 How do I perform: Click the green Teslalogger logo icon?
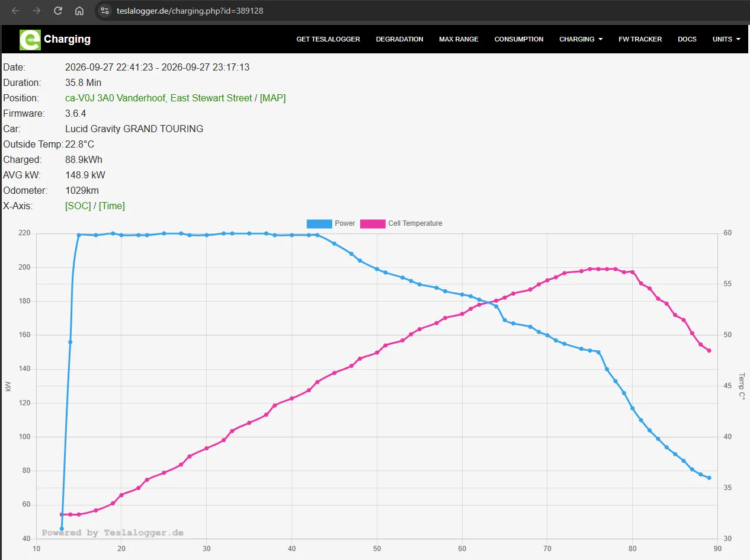30,40
